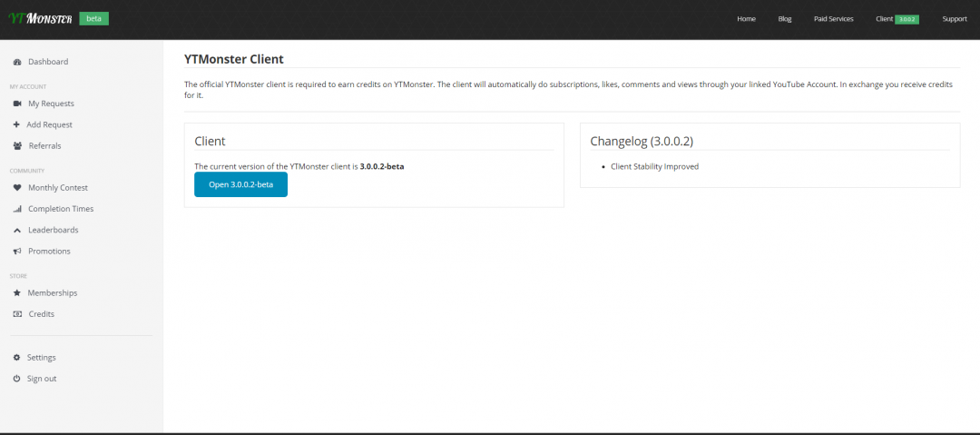Click the Settings gear icon
The width and height of the screenshot is (980, 435).
16,358
